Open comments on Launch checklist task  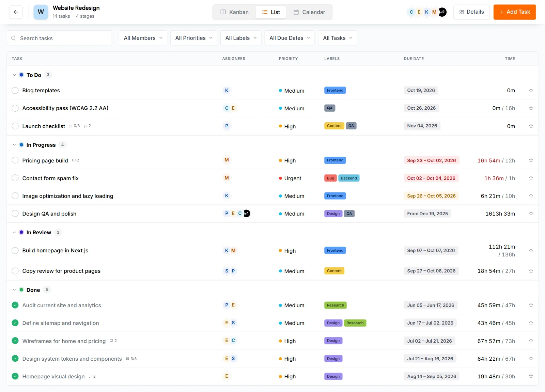87,126
